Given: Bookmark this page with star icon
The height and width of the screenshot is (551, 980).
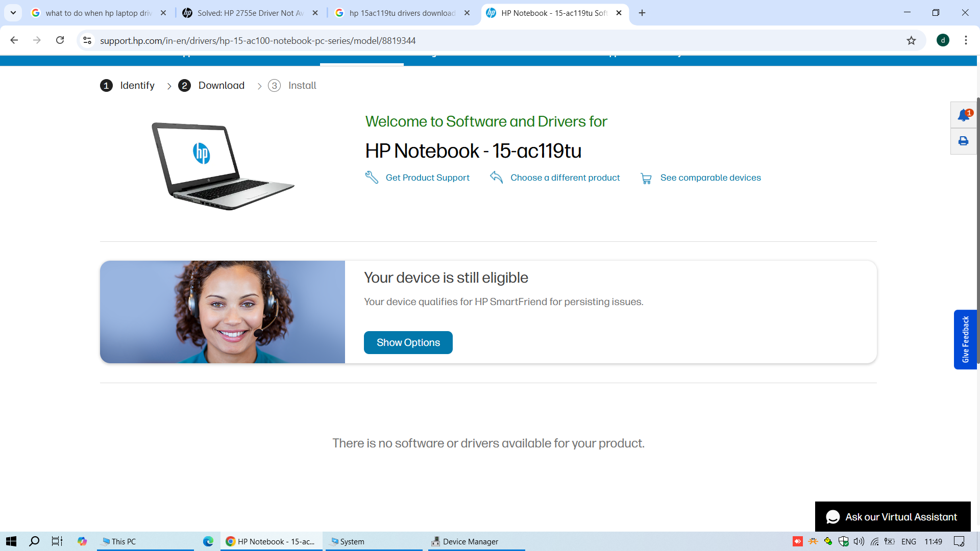Looking at the screenshot, I should pyautogui.click(x=911, y=40).
